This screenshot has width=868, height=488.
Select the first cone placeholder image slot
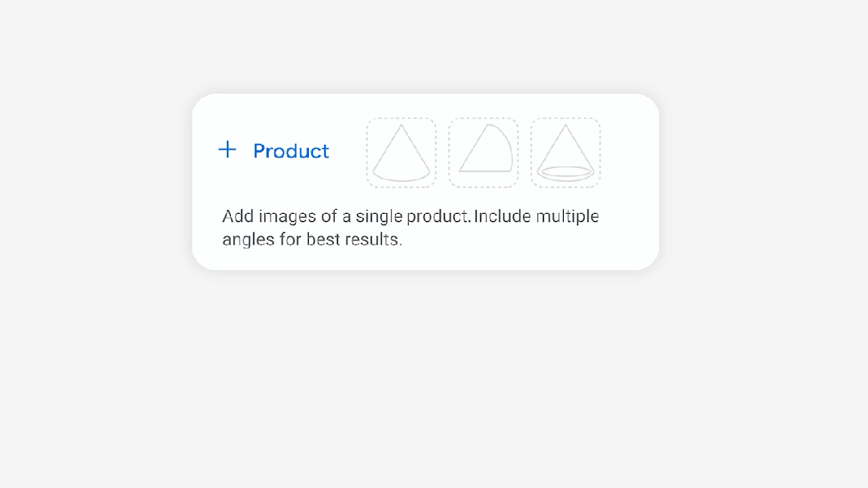coord(401,153)
